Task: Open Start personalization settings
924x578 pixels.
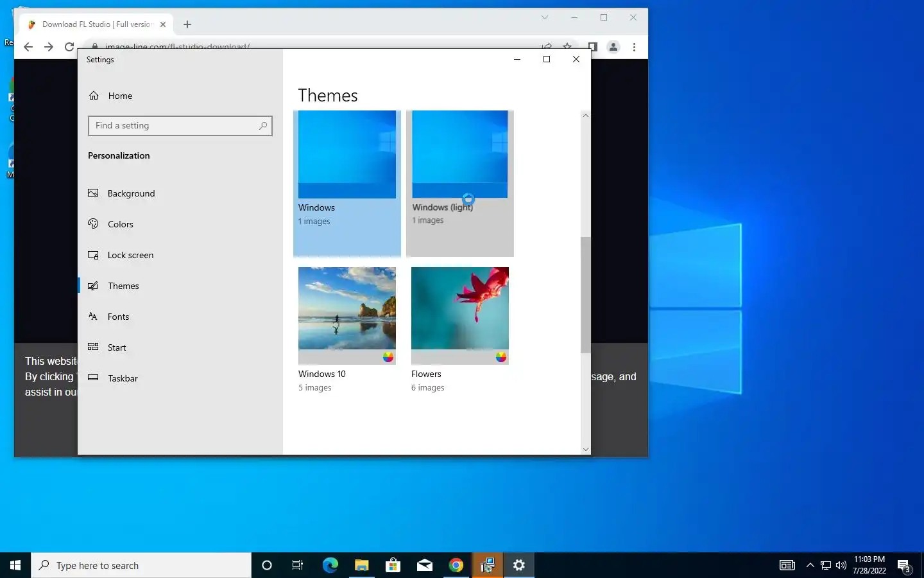Action: [117, 347]
